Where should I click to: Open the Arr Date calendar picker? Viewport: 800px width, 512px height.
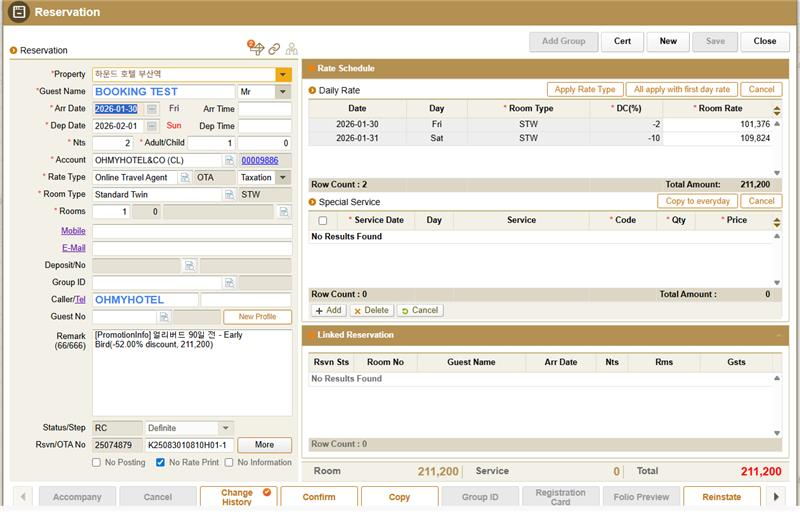(152, 109)
